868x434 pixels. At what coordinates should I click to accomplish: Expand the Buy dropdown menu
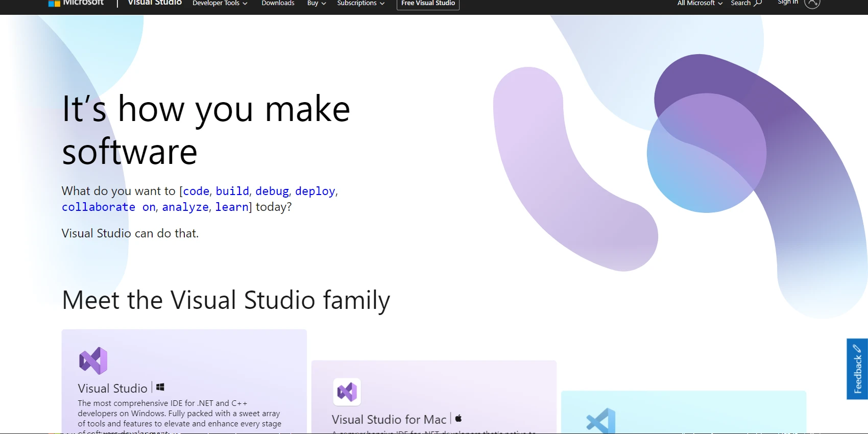pos(317,3)
